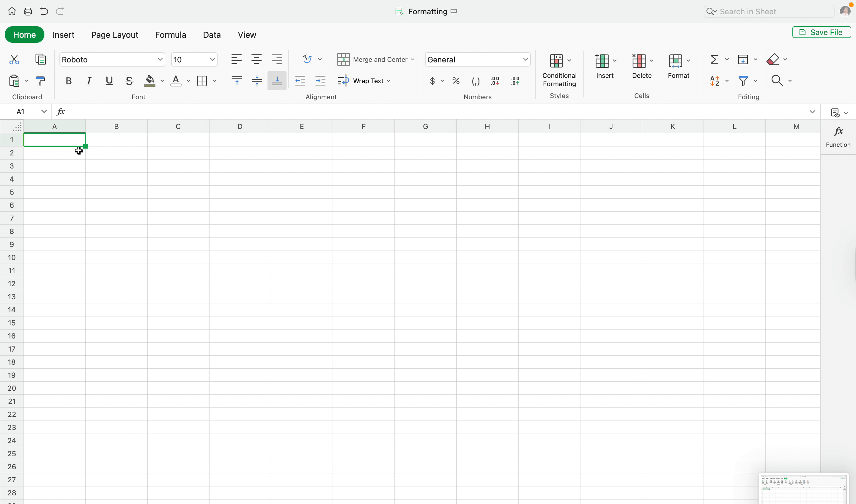Click the AutoSum sigma icon
Screen dimensions: 856x504
pos(714,60)
